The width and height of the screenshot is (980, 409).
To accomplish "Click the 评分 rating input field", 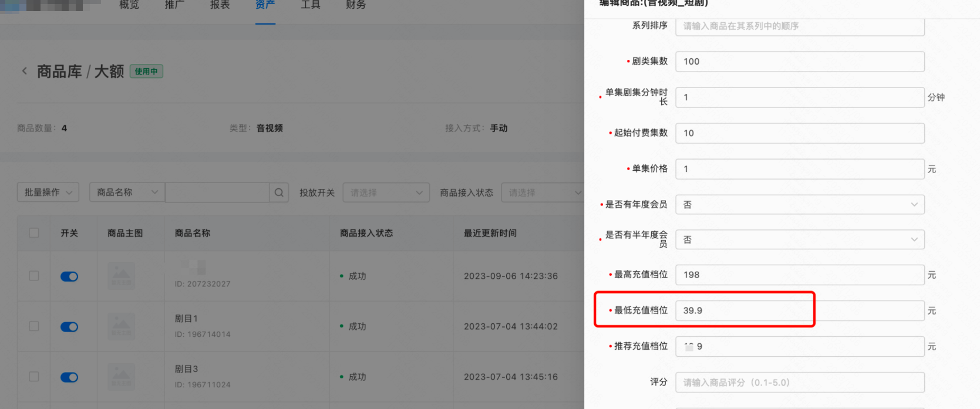I will [x=800, y=382].
